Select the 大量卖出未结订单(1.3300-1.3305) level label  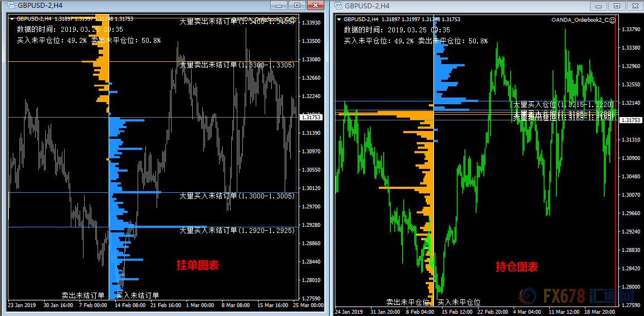[237, 65]
